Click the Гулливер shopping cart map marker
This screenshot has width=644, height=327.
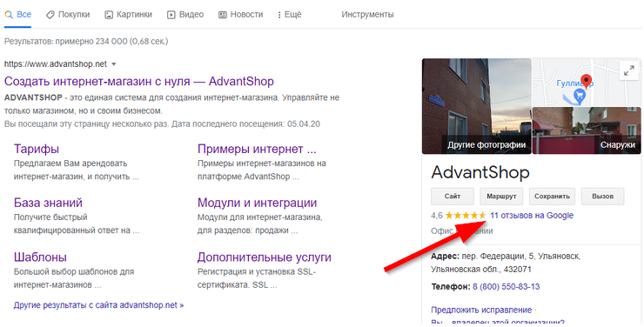580,97
